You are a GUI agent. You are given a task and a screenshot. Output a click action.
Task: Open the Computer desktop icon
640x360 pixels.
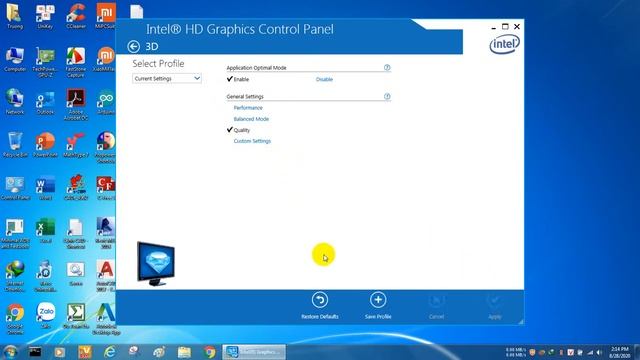pyautogui.click(x=15, y=60)
